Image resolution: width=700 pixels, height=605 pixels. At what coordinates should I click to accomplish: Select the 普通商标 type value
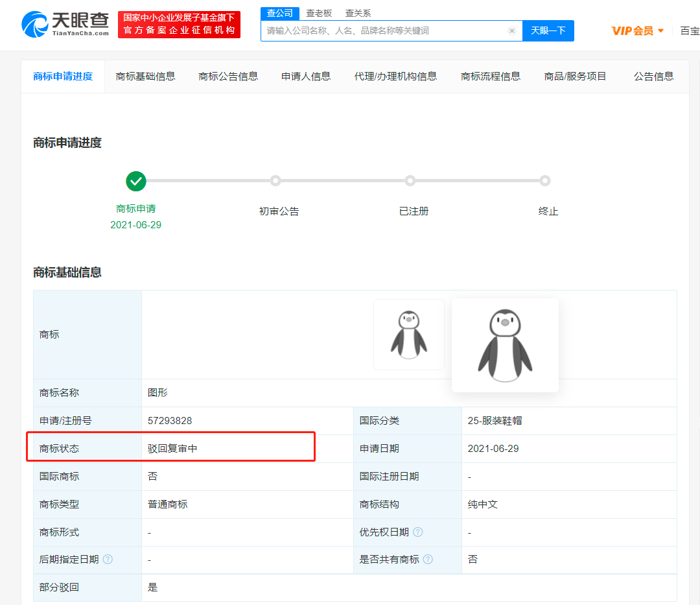point(167,504)
